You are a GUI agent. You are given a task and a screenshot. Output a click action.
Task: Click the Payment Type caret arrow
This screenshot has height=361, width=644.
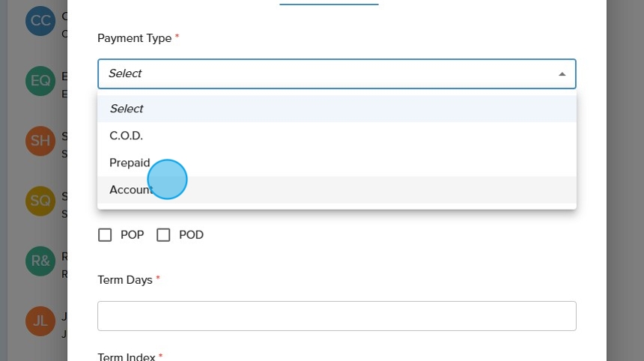[562, 74]
